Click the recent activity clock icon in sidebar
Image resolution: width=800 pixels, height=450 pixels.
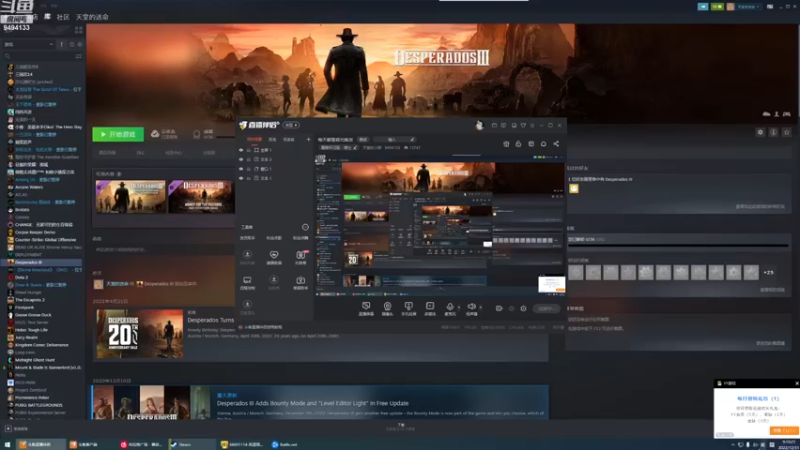72,44
